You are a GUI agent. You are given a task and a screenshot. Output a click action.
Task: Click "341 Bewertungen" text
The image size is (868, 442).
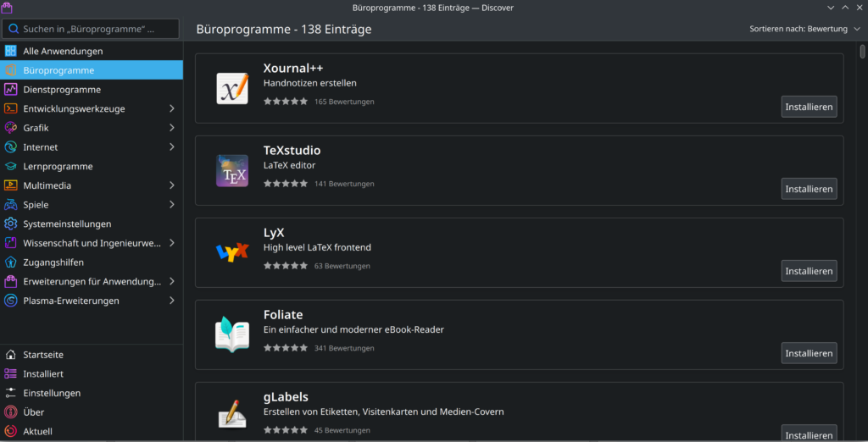point(344,348)
